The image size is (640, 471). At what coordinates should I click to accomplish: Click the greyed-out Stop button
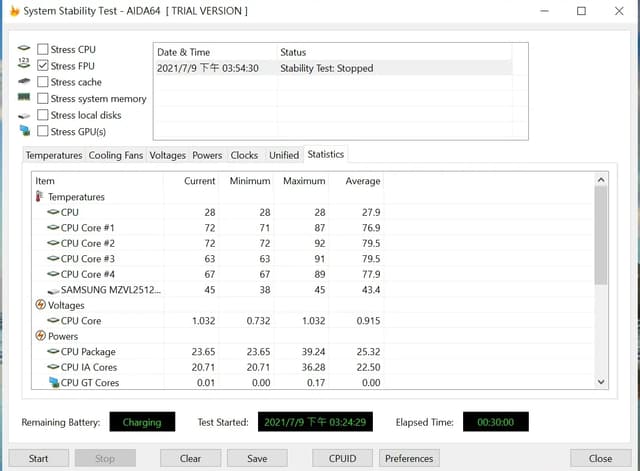pos(105,458)
